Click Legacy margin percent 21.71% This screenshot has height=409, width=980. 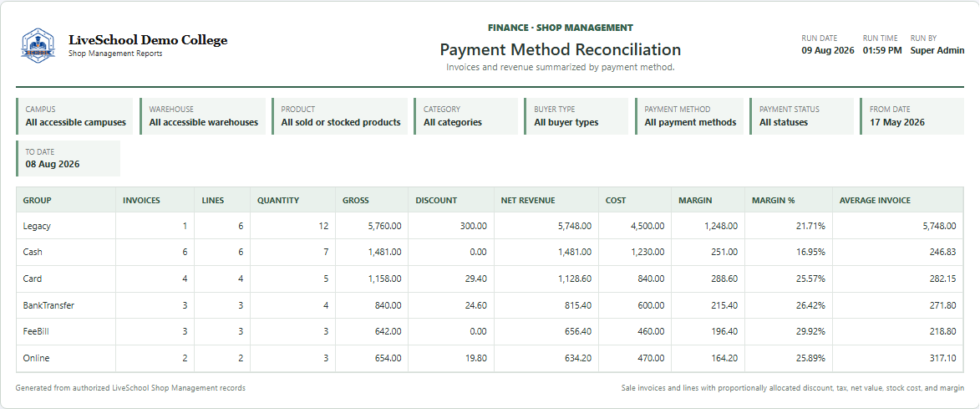point(810,226)
